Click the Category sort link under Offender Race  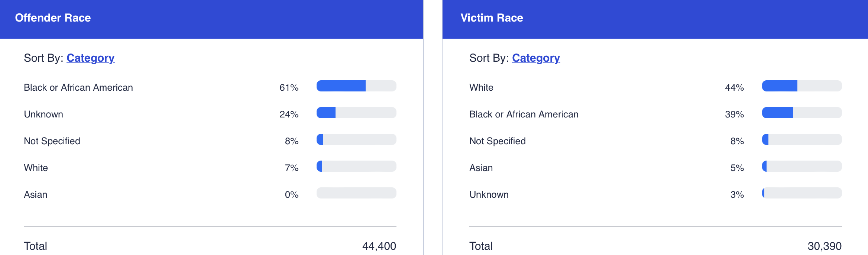pyautogui.click(x=90, y=58)
